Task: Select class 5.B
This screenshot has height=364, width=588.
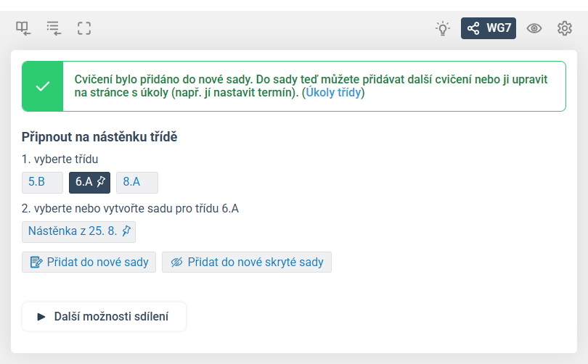Action: click(42, 183)
